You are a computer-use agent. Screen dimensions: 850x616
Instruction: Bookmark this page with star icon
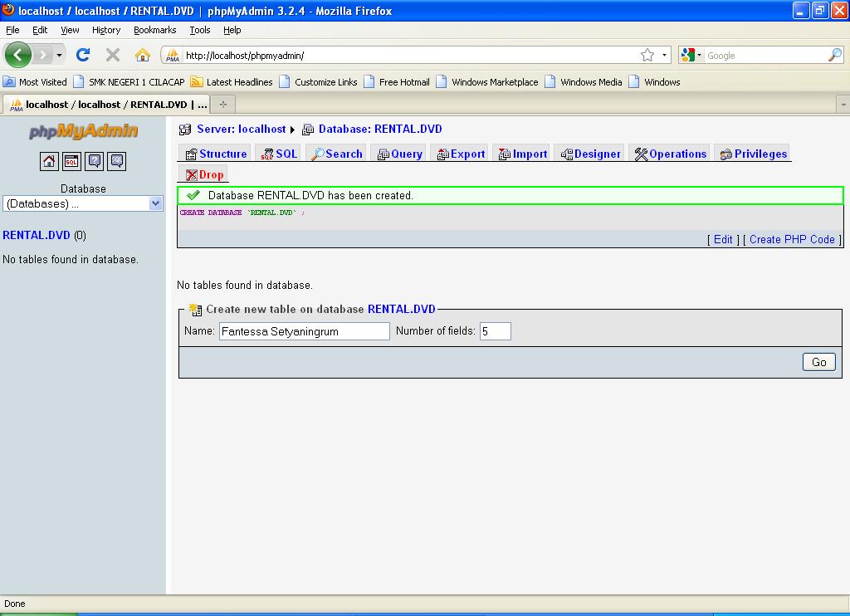pyautogui.click(x=647, y=55)
